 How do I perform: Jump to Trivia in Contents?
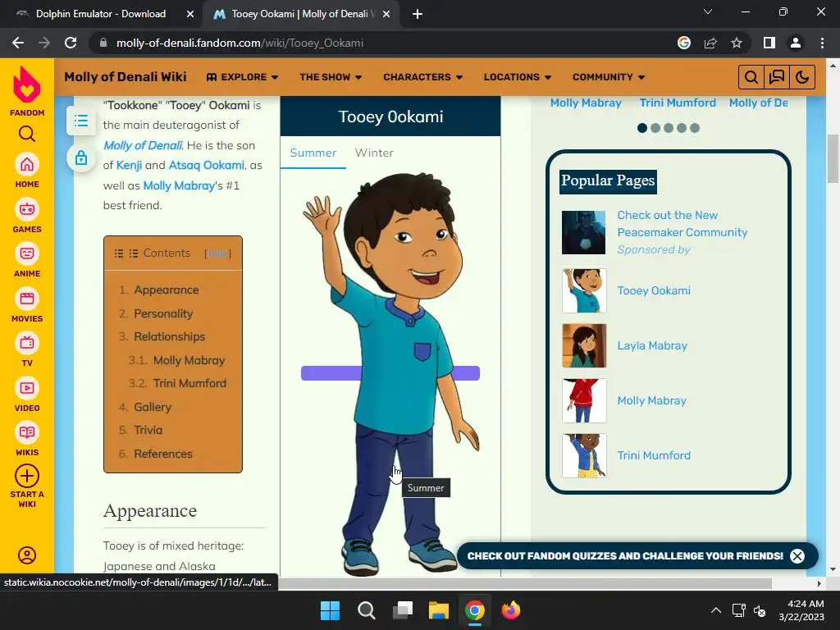coord(148,430)
